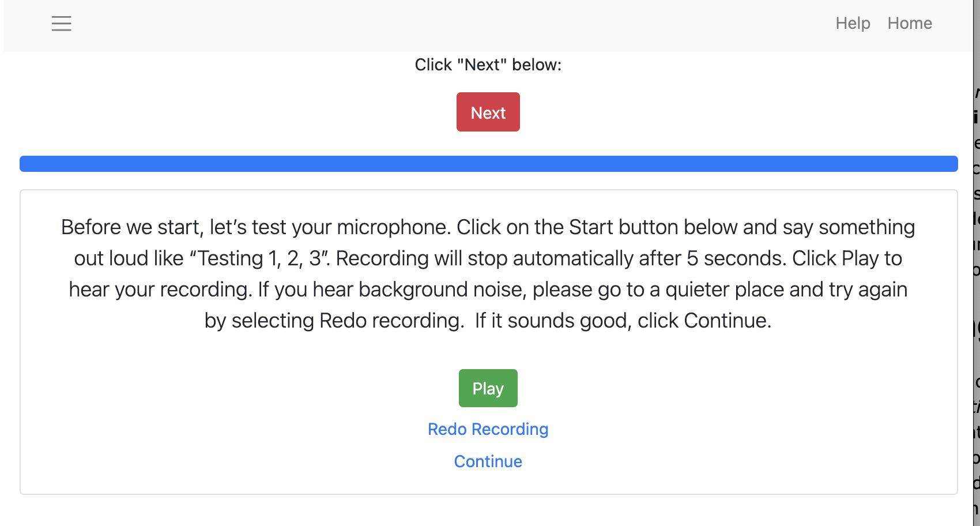Click the instruction text above Next
Viewport: 980px width, 526px height.
488,65
